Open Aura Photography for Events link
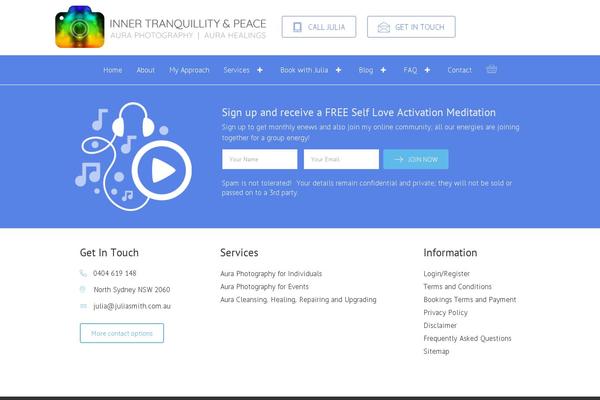This screenshot has height=400, width=600. (x=264, y=287)
